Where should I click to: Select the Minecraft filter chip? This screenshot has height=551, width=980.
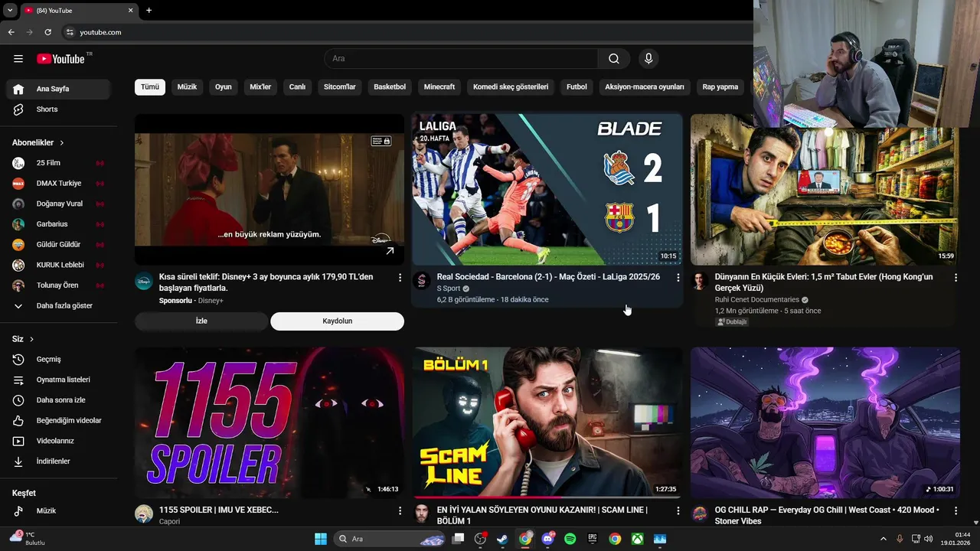click(439, 87)
